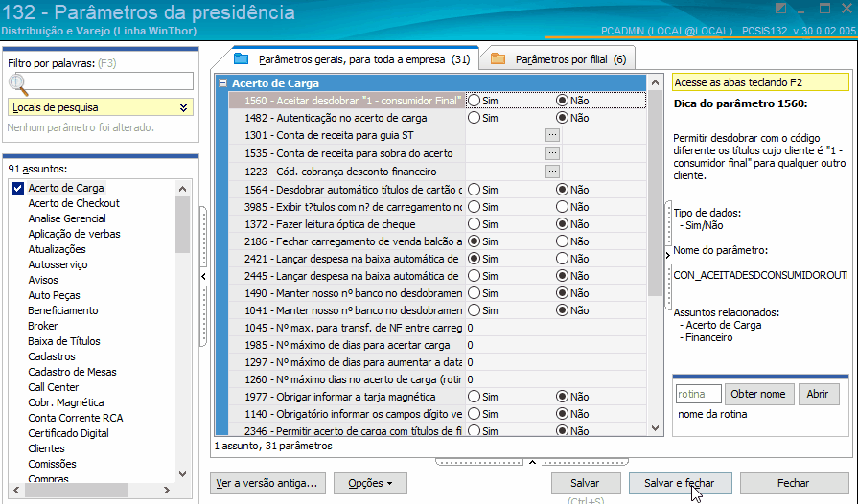Image resolution: width=858 pixels, height=504 pixels.
Task: Click the Fechar button
Action: (x=794, y=483)
